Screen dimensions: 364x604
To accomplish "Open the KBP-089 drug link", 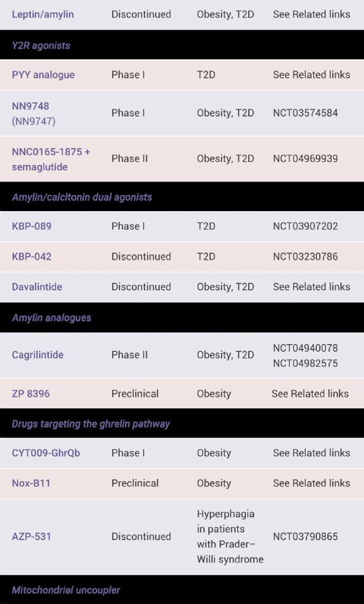I will pos(32,226).
